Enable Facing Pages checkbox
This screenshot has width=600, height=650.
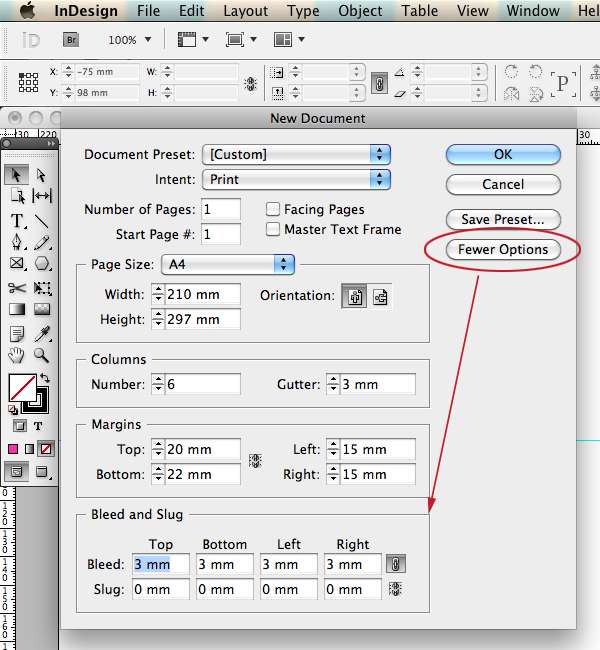pyautogui.click(x=272, y=209)
